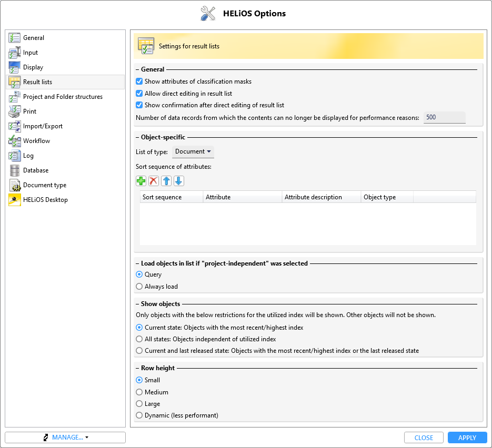Choose Current and last released state

[139, 351]
